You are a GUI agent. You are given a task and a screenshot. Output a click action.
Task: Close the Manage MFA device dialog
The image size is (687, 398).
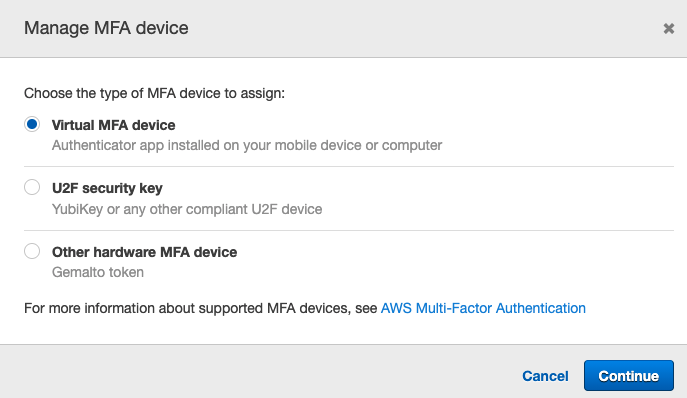click(669, 28)
